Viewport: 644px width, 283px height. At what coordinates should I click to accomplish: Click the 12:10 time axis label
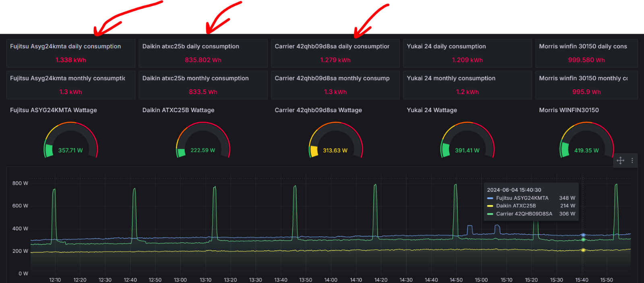point(55,280)
